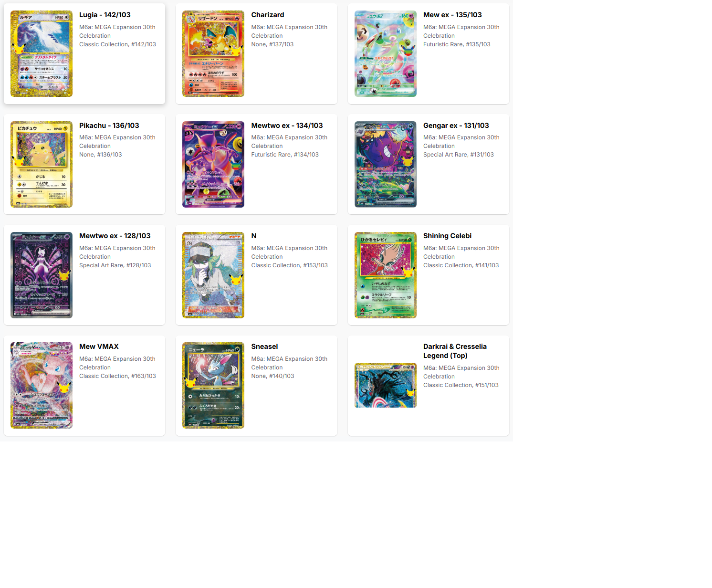Click the set name under Sneasel
Screen dimensions: 712x588
290,363
